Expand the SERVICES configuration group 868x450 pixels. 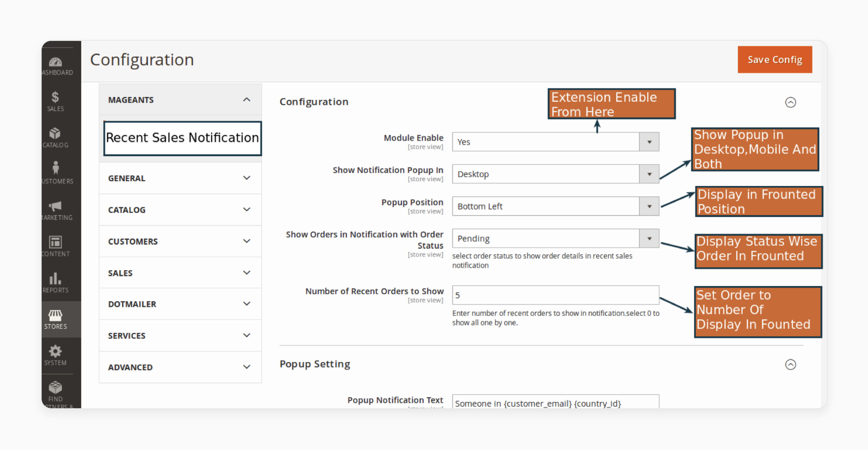tap(180, 336)
